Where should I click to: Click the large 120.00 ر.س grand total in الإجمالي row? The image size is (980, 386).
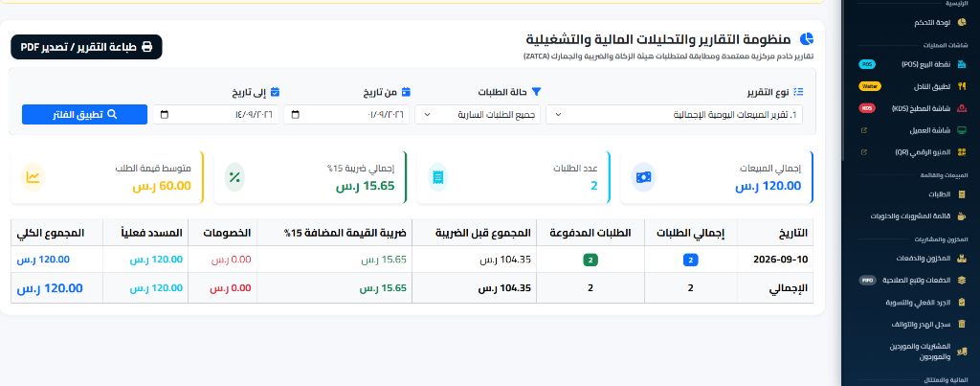[x=50, y=288]
